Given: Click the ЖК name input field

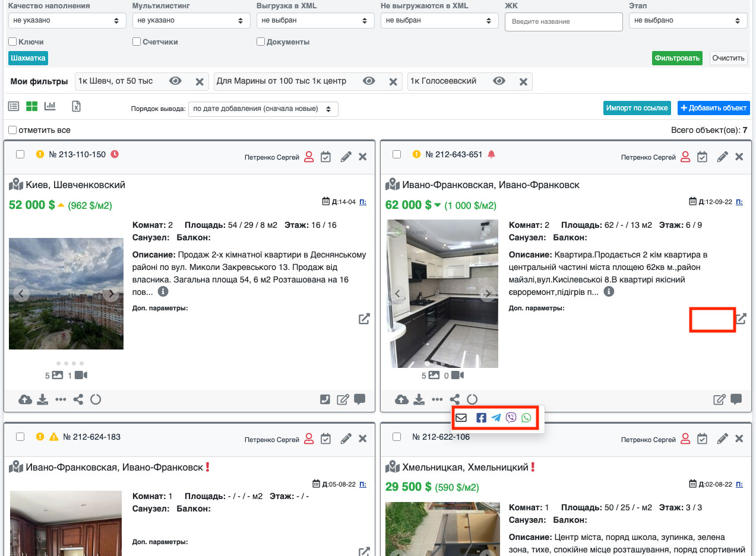Looking at the screenshot, I should 563,21.
